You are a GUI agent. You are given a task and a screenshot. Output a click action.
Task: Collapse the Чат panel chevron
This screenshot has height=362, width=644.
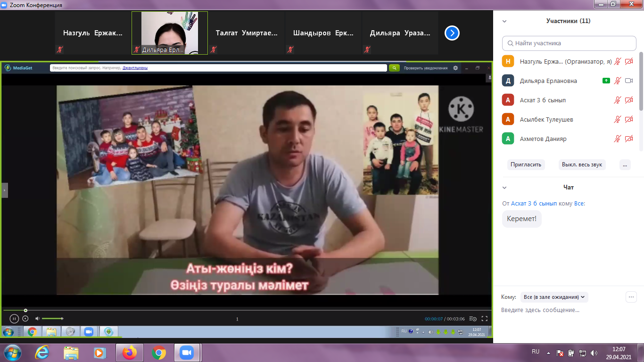504,188
